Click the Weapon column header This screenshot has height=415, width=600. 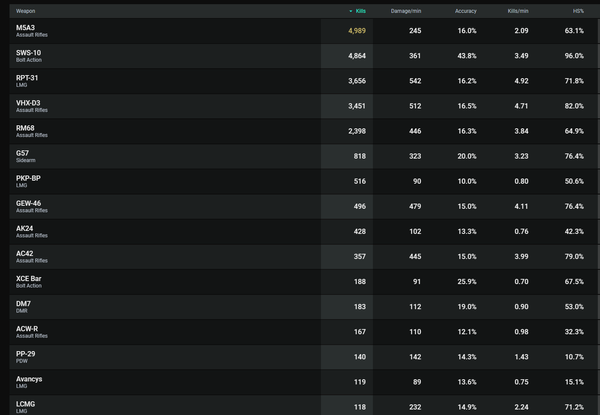[26, 11]
